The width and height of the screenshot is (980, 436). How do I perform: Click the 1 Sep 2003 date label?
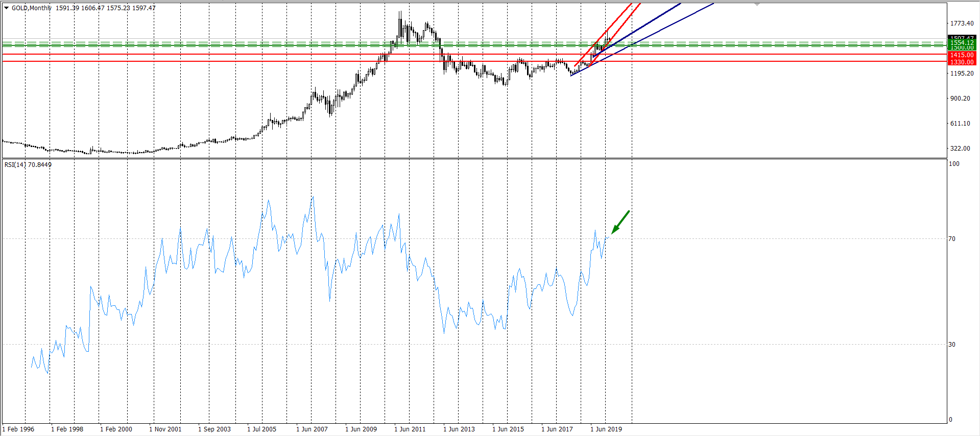(x=214, y=429)
